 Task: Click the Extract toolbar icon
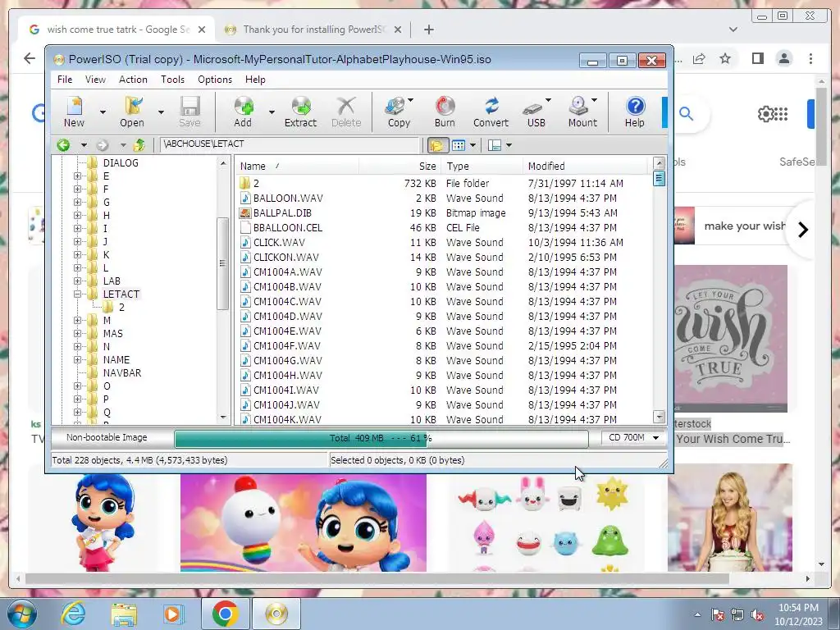[x=301, y=112]
